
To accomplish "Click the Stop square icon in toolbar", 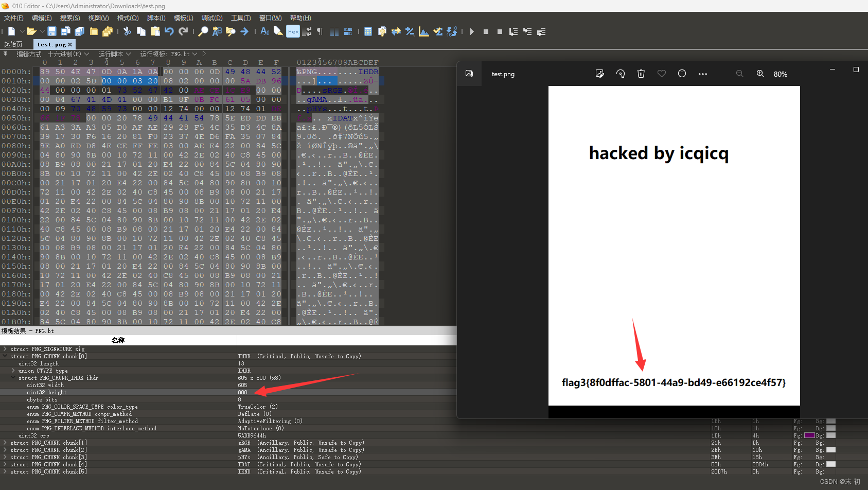I will pos(500,31).
